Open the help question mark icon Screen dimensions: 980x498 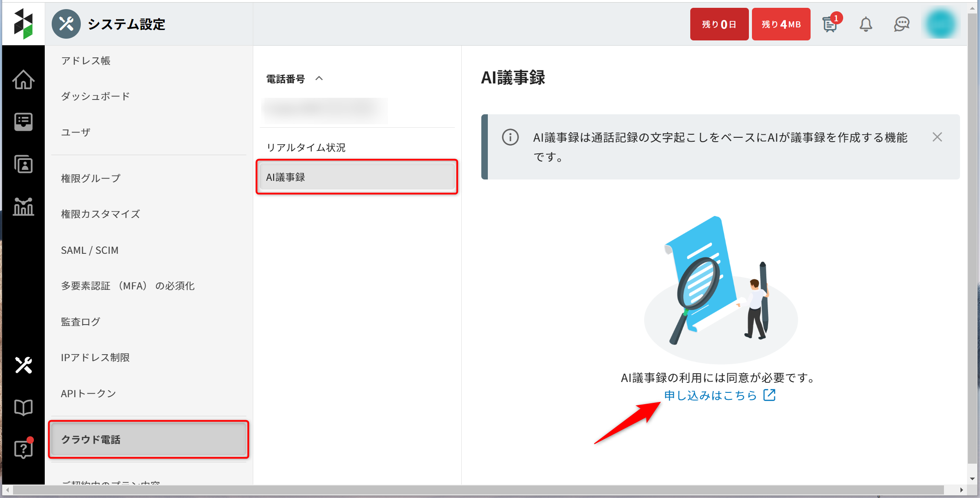pos(23,449)
